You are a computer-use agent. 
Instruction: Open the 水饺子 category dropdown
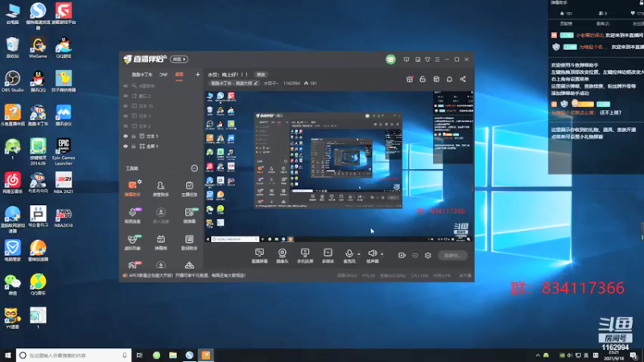click(270, 84)
